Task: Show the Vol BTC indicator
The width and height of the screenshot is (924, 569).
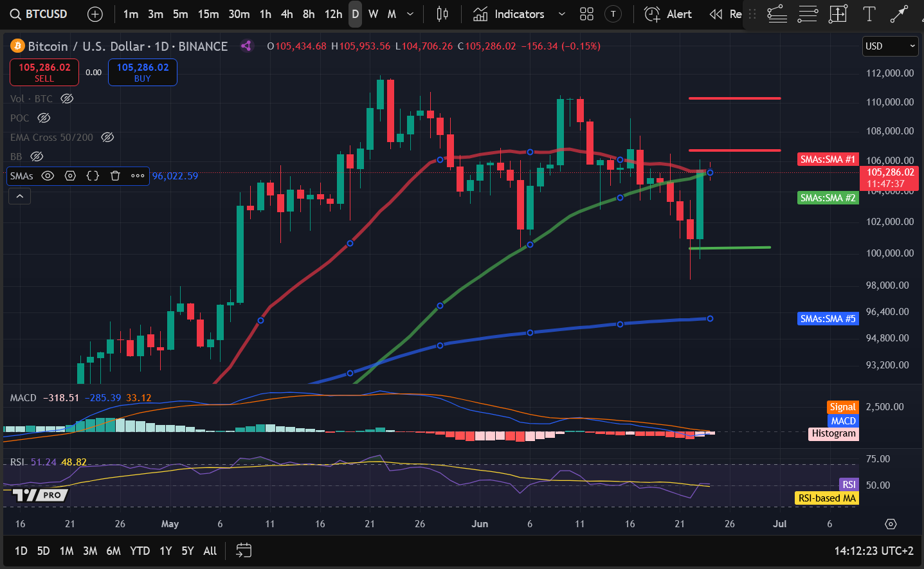Action: [x=67, y=98]
